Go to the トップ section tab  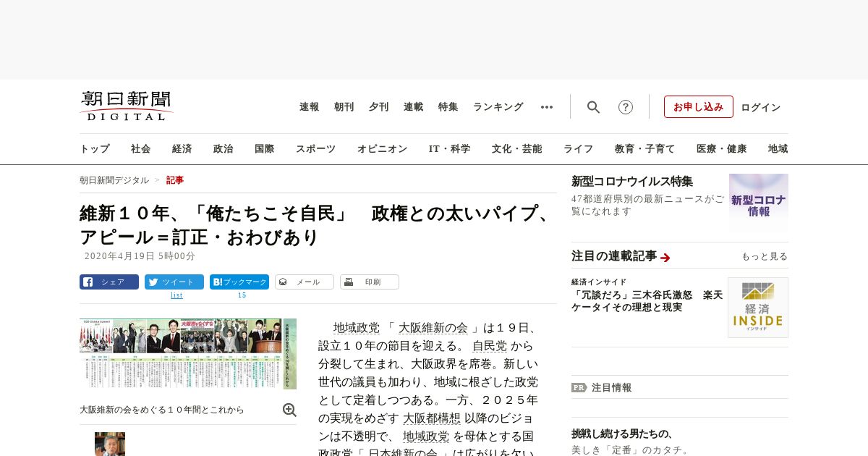(x=95, y=149)
